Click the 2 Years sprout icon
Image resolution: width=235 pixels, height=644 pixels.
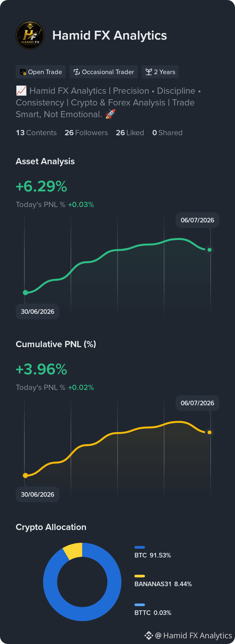pyautogui.click(x=149, y=72)
